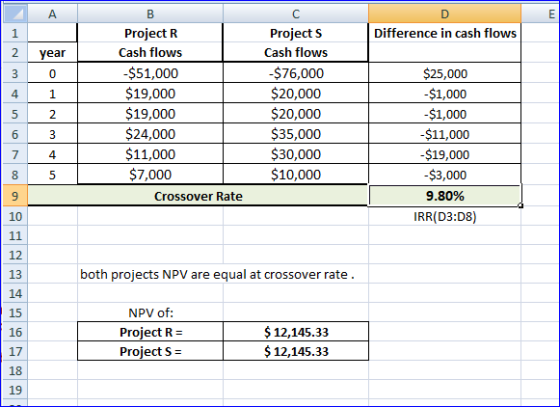Select cell with $11,000 in year 4
Image resolution: width=560 pixels, height=407 pixels.
point(150,154)
